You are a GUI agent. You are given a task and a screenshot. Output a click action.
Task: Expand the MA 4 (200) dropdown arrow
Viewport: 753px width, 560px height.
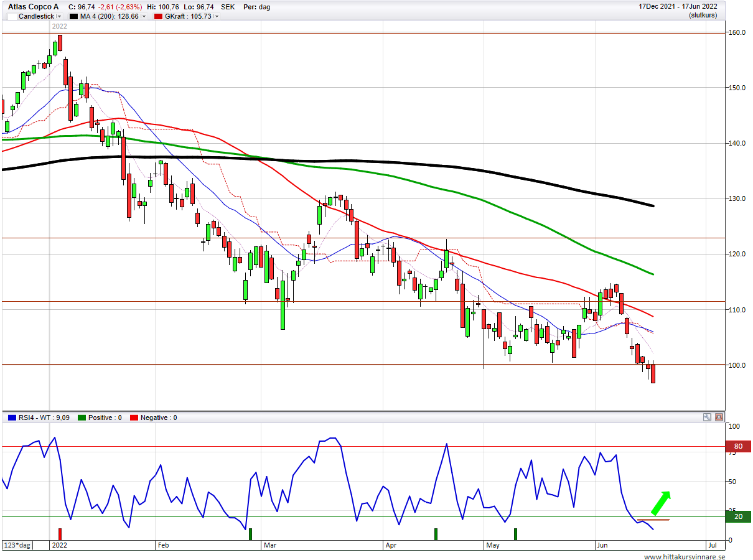[x=144, y=17]
